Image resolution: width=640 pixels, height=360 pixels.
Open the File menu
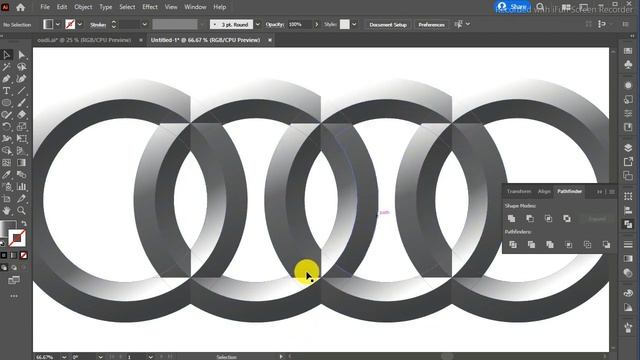click(x=45, y=7)
